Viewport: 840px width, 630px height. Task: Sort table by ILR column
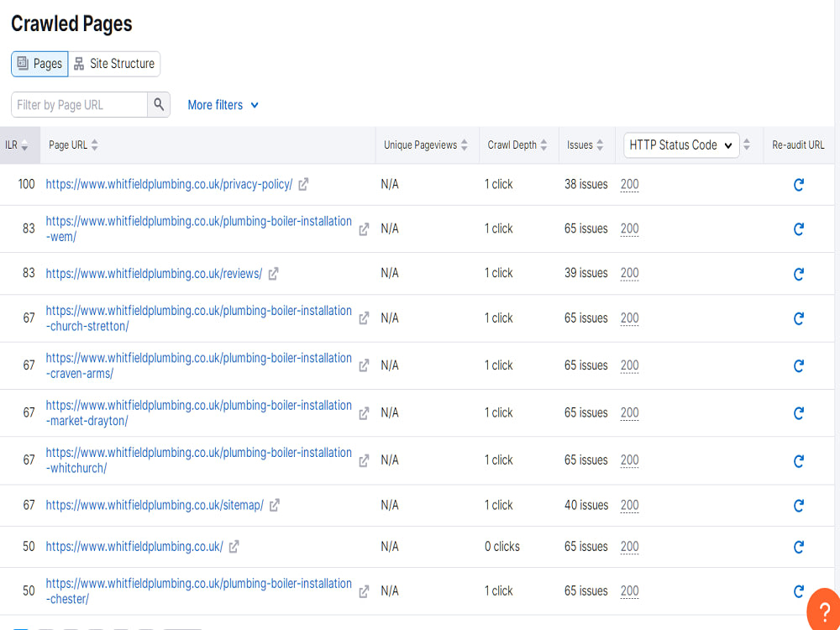[x=17, y=145]
